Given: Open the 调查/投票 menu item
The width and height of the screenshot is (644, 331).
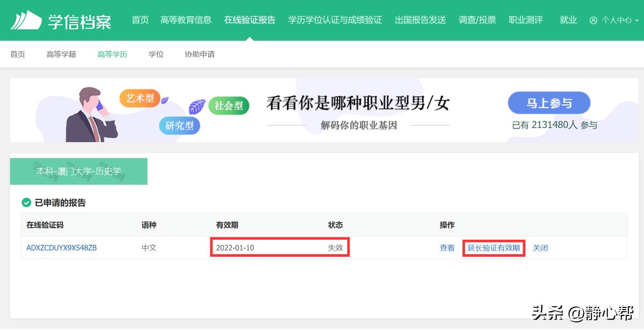Looking at the screenshot, I should (x=477, y=20).
